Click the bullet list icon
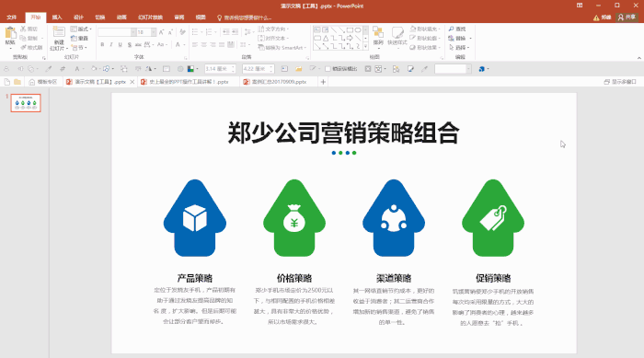This screenshot has height=358, width=644. coord(195,32)
